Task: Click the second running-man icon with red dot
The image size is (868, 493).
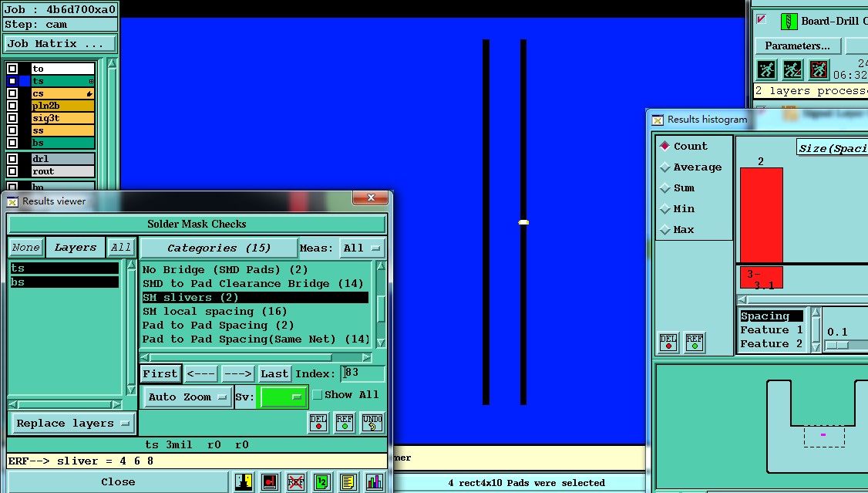Action: (x=792, y=69)
